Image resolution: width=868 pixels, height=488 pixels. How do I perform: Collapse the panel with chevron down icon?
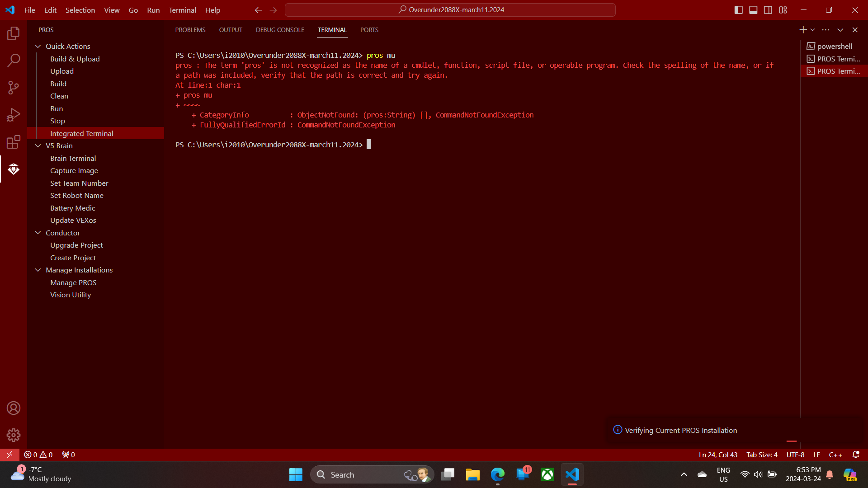[840, 30]
